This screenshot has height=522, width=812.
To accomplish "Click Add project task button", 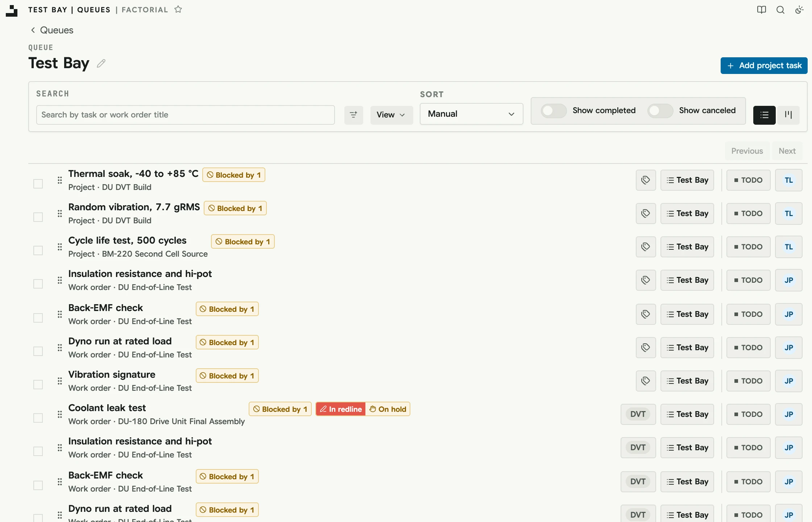I will (764, 66).
